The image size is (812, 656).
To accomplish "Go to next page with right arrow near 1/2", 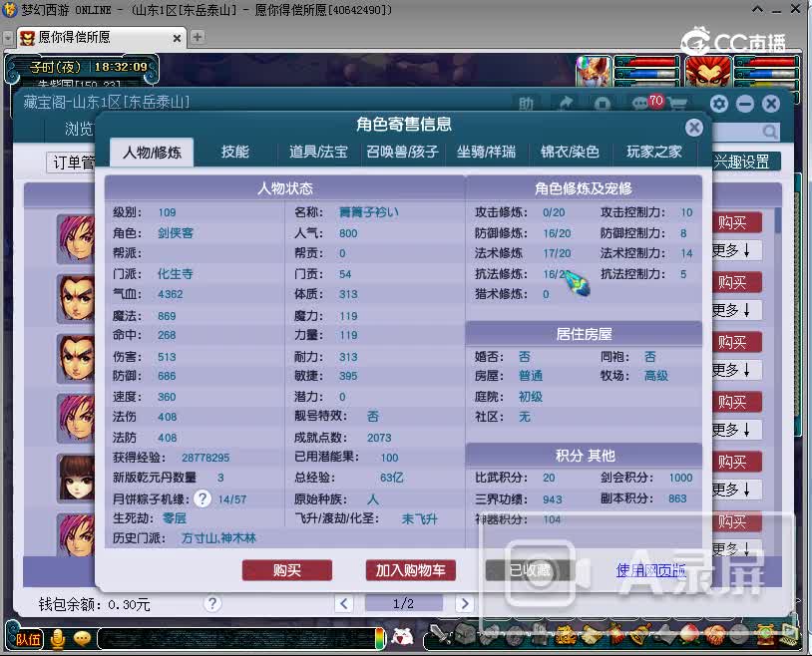I will pyautogui.click(x=464, y=603).
